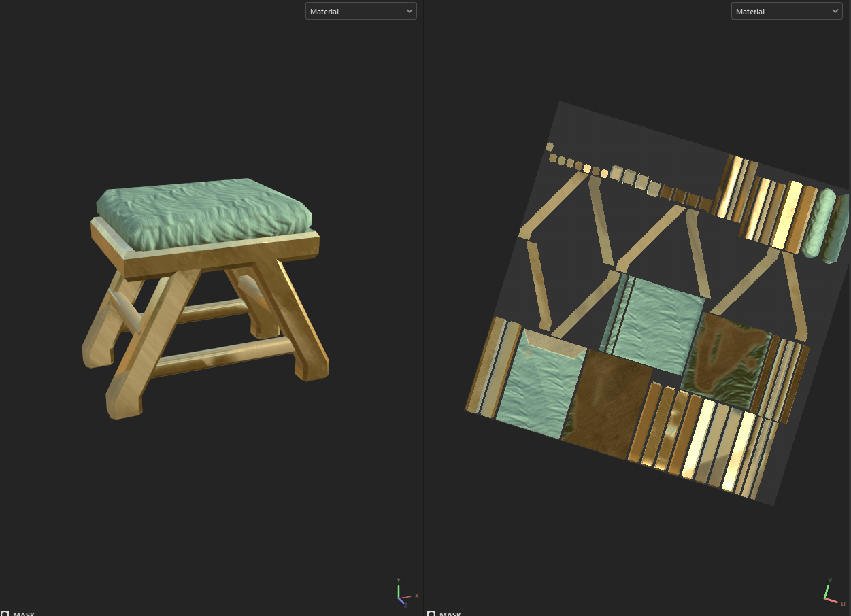The image size is (851, 616).
Task: Select the green rounded cushion-edge UV strips
Action: tap(824, 225)
